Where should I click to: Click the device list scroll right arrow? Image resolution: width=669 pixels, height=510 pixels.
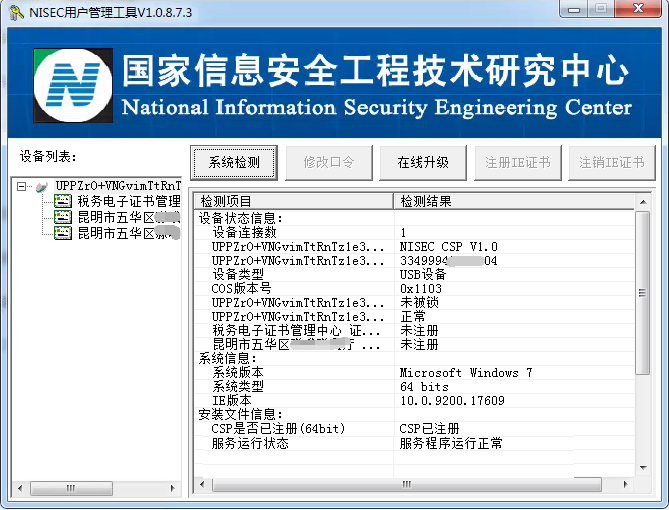172,488
